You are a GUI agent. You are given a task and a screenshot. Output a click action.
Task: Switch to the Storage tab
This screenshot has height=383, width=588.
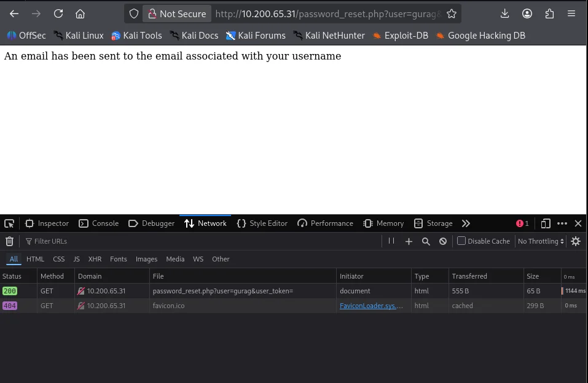433,223
